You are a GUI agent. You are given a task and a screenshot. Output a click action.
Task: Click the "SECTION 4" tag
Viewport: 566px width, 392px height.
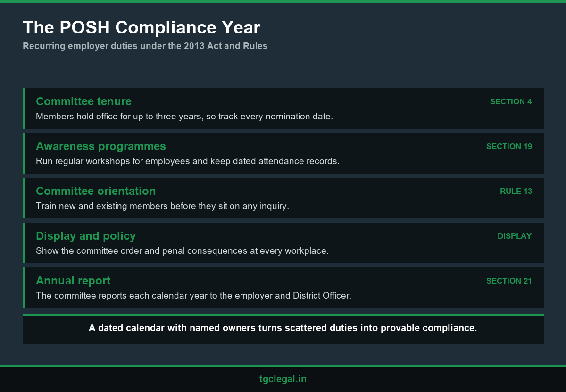[511, 101]
